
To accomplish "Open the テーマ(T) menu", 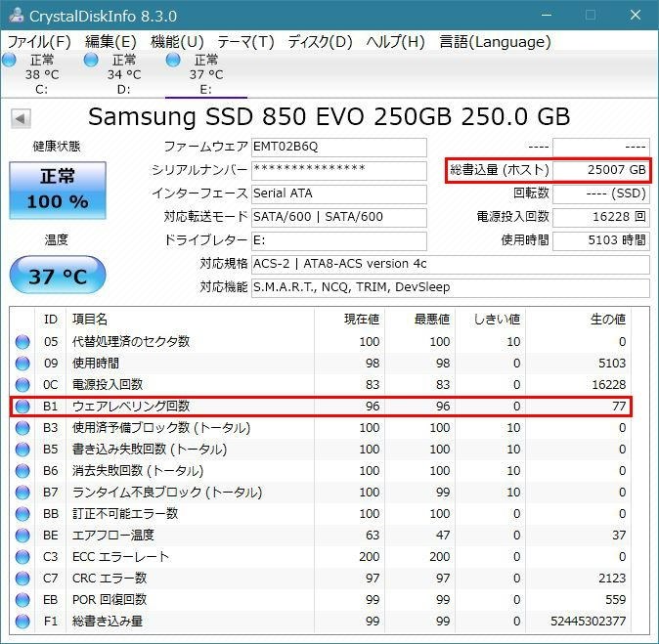I will point(245,42).
